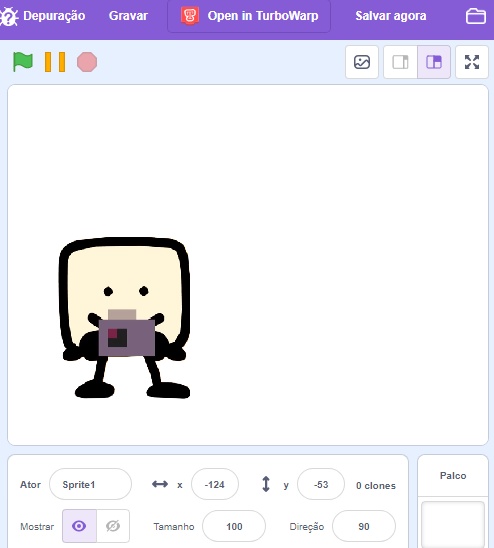Switch to the large stage layout
The width and height of the screenshot is (494, 548).
tap(434, 62)
